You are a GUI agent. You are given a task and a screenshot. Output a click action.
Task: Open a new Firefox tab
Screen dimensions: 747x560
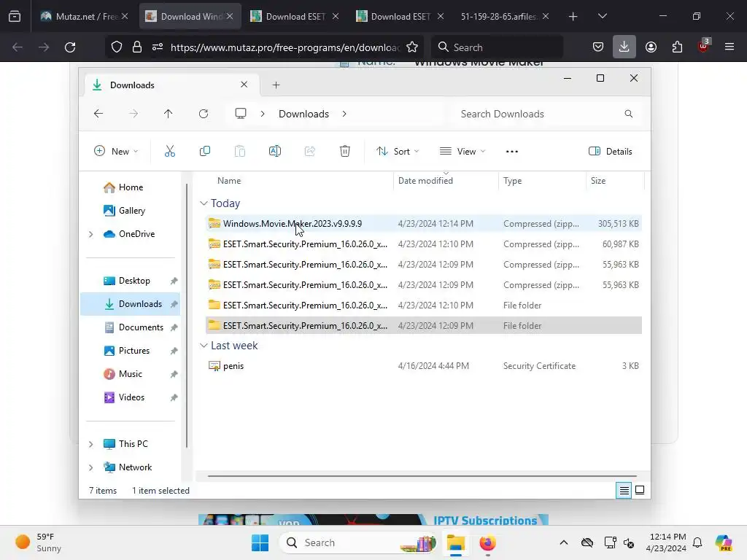(573, 17)
